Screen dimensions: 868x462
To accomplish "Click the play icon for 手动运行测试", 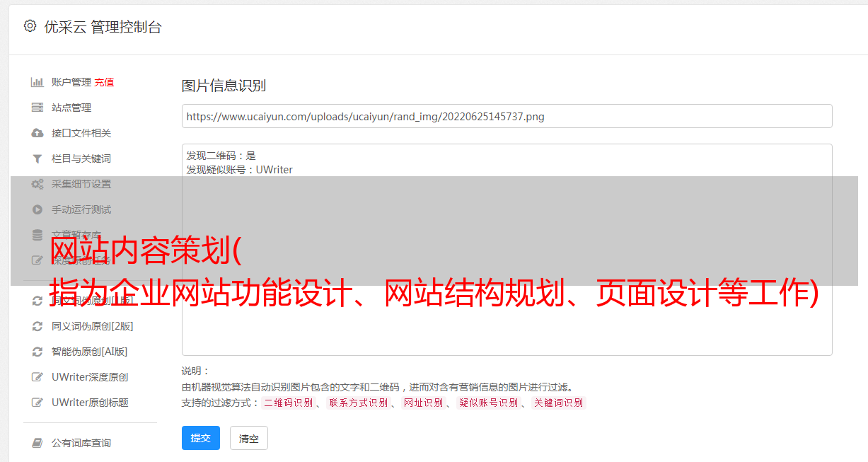I will coord(37,209).
